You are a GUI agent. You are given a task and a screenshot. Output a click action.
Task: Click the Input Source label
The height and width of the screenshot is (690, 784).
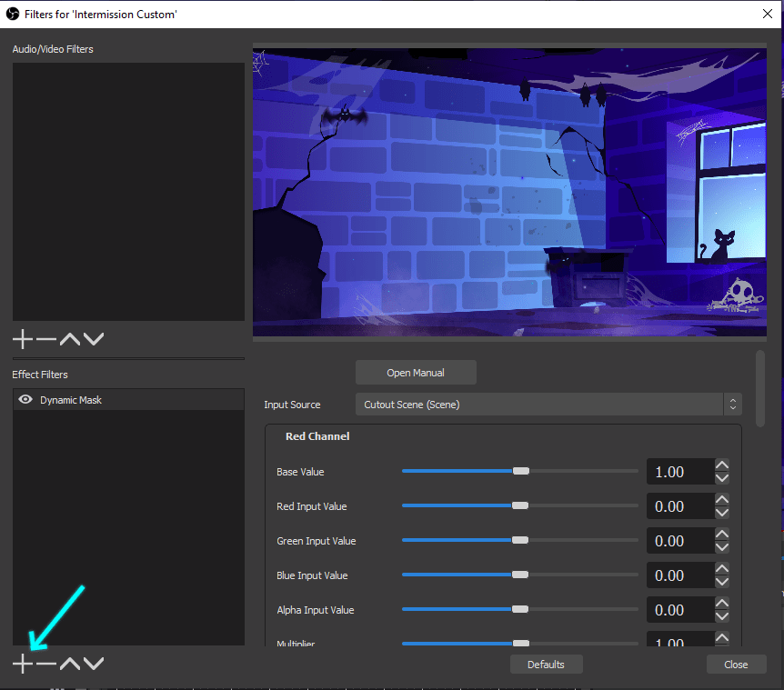coord(292,405)
